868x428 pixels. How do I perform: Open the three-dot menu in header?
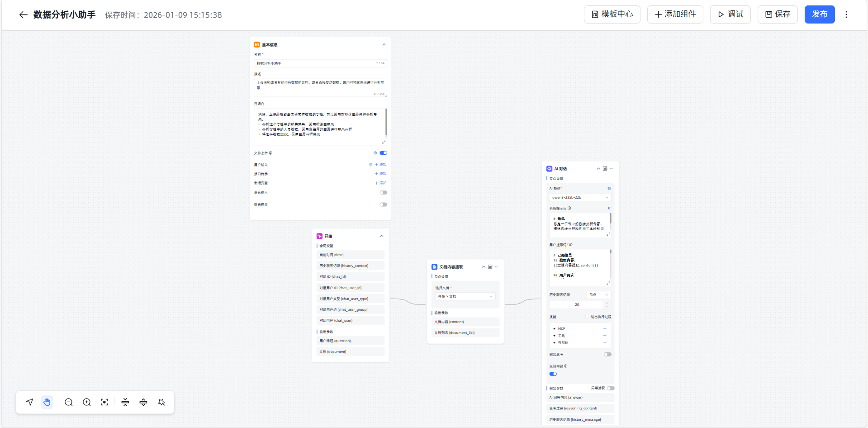846,14
